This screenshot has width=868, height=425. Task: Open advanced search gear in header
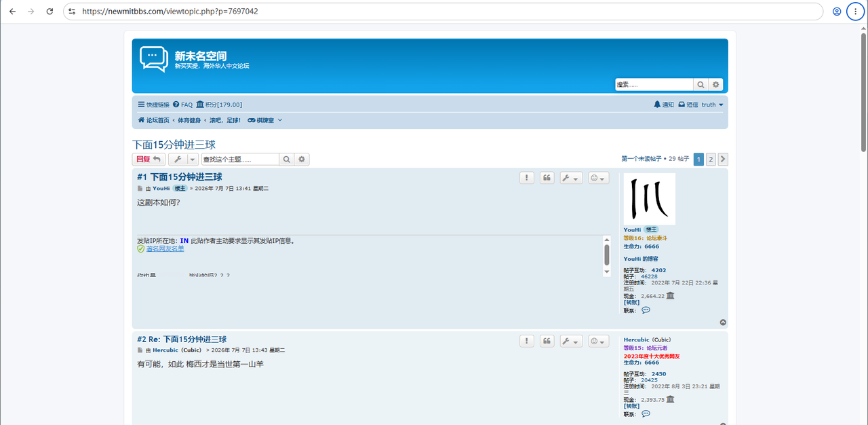pos(715,85)
